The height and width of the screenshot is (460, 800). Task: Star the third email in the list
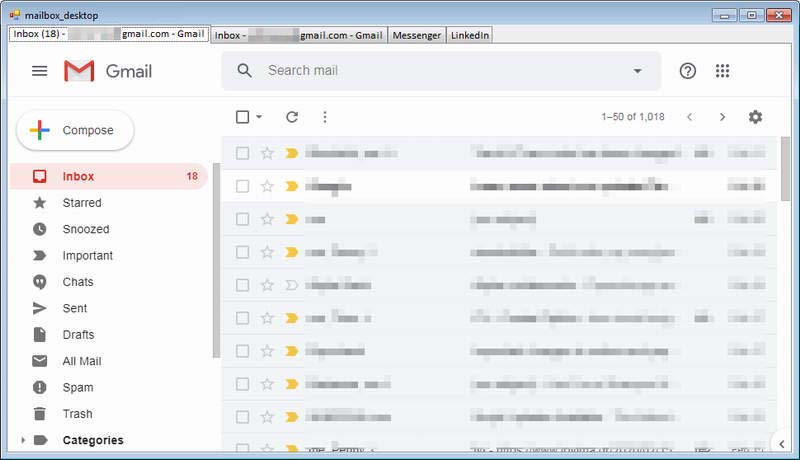coord(267,219)
